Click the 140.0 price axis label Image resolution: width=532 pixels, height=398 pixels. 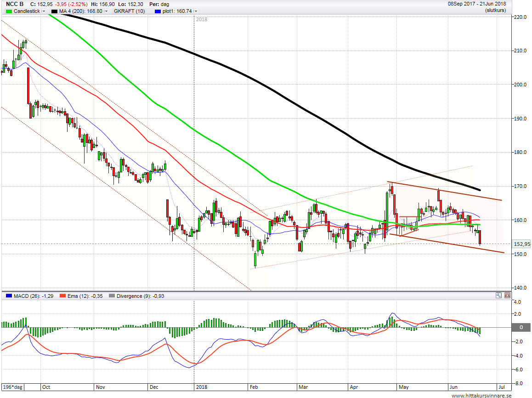pyautogui.click(x=521, y=287)
